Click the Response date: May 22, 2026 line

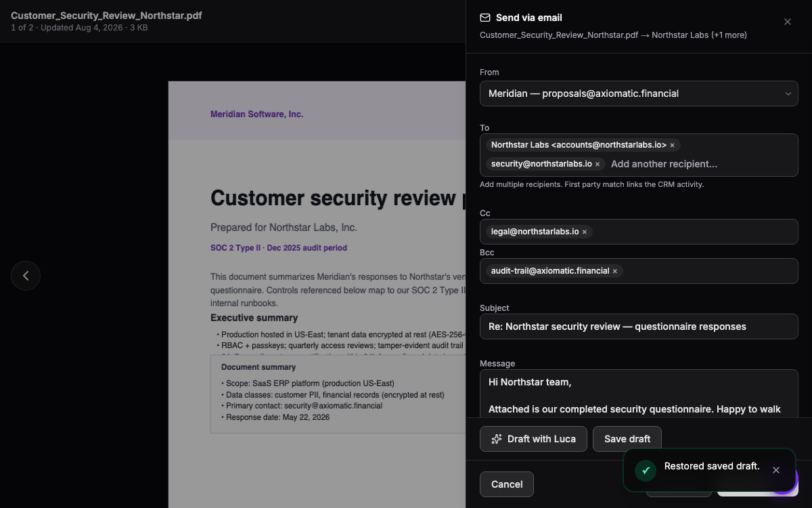[275, 417]
